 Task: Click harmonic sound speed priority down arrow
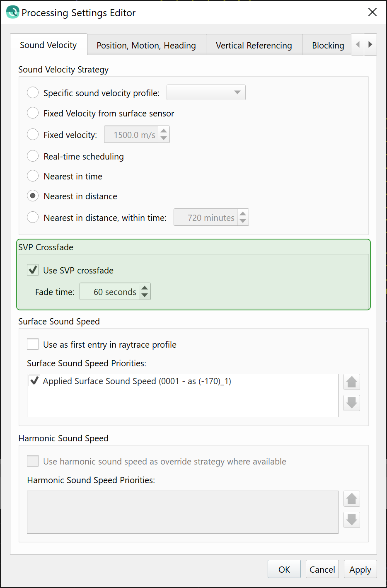point(351,519)
